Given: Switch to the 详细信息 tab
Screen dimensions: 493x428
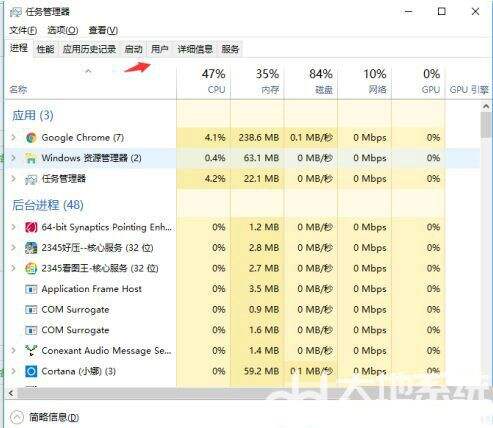Looking at the screenshot, I should 195,49.
